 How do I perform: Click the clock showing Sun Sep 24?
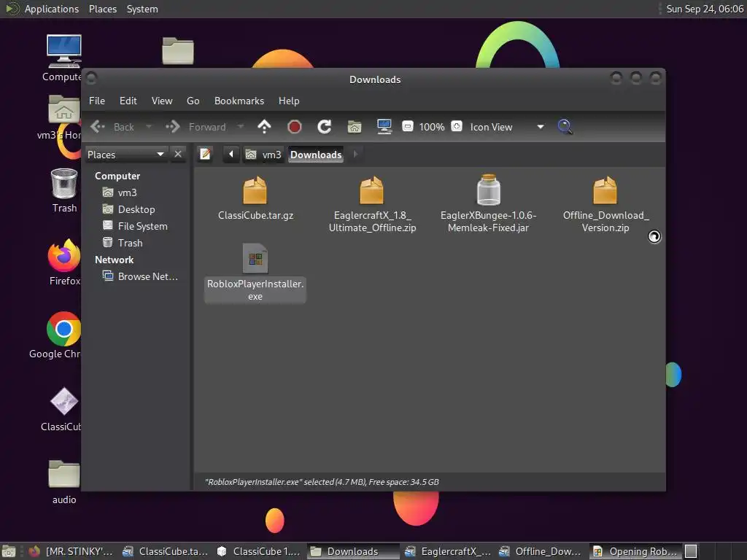click(705, 9)
